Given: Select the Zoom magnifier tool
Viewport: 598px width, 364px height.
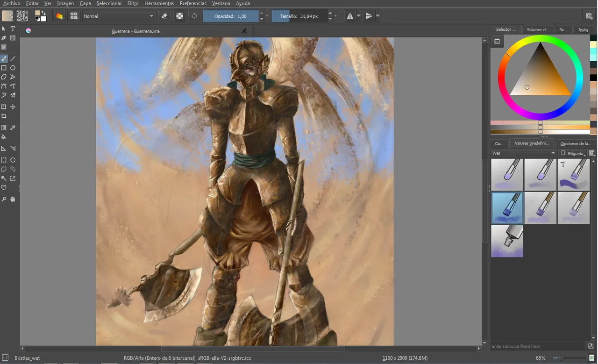Looking at the screenshot, I should [4, 199].
